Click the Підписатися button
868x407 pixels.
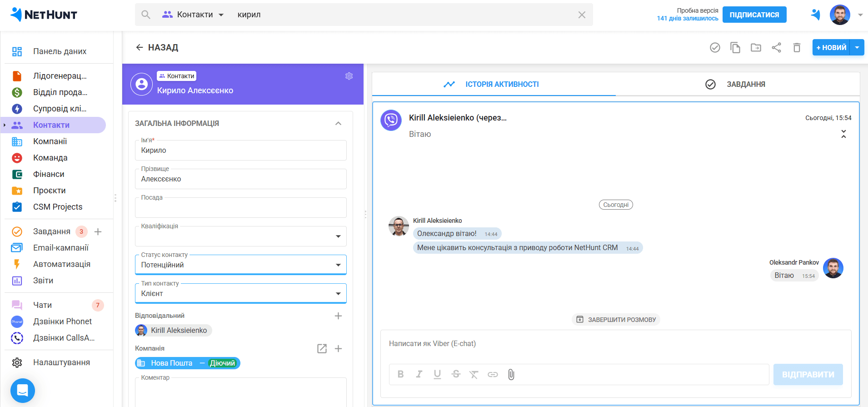click(x=754, y=15)
